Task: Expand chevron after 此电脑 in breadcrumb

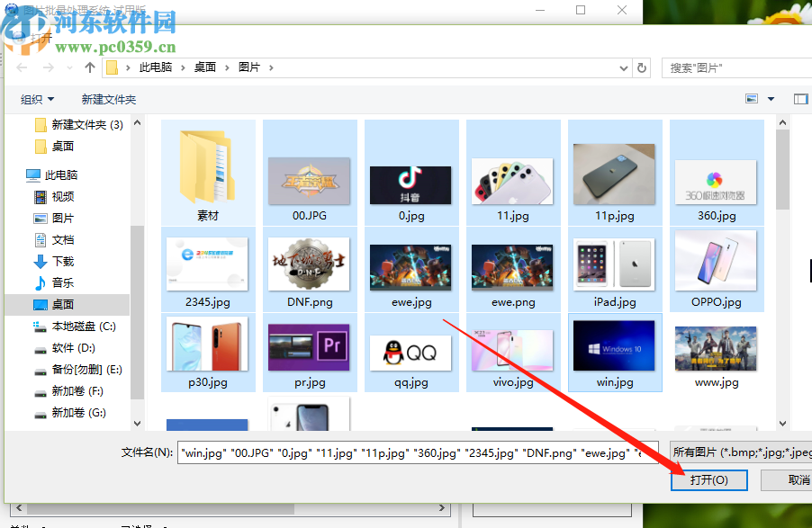Action: [183, 67]
